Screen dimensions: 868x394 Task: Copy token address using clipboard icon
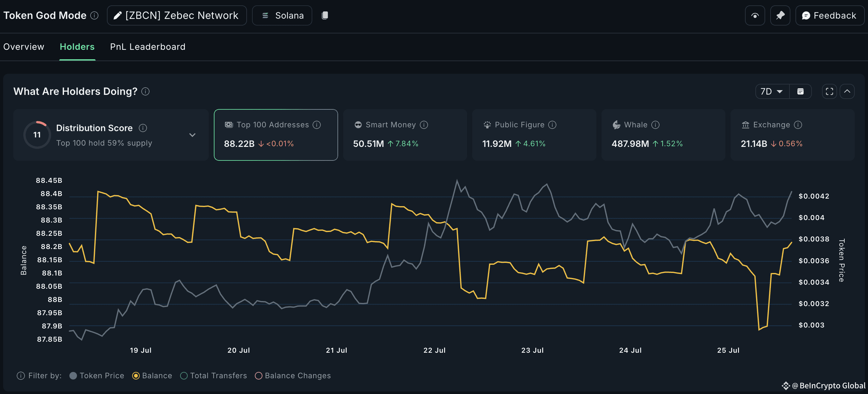coord(325,15)
